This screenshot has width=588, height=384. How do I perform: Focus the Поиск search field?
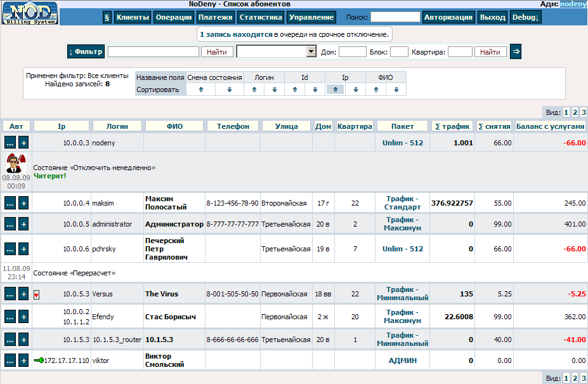tap(395, 17)
